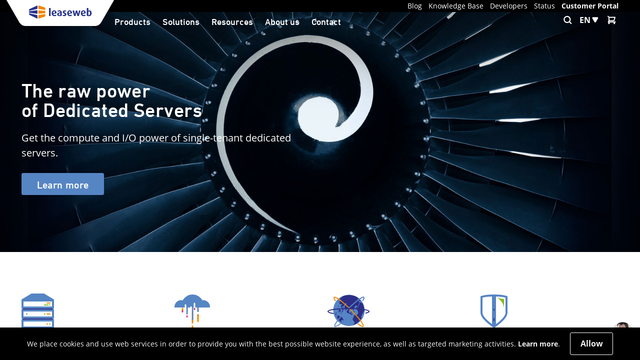Image resolution: width=640 pixels, height=360 pixels.
Task: Open the shopping cart icon
Action: 611,20
